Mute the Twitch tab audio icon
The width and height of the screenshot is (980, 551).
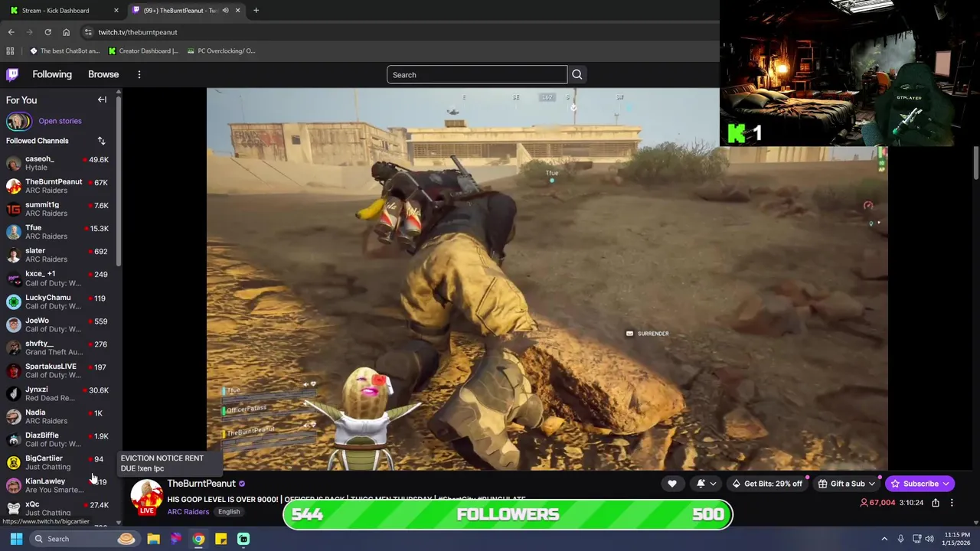pos(225,11)
